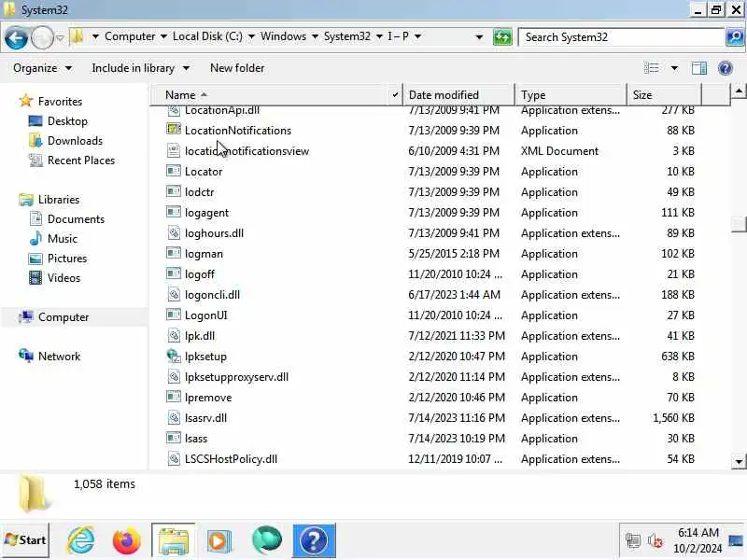Open the Organize dropdown menu

coord(42,68)
